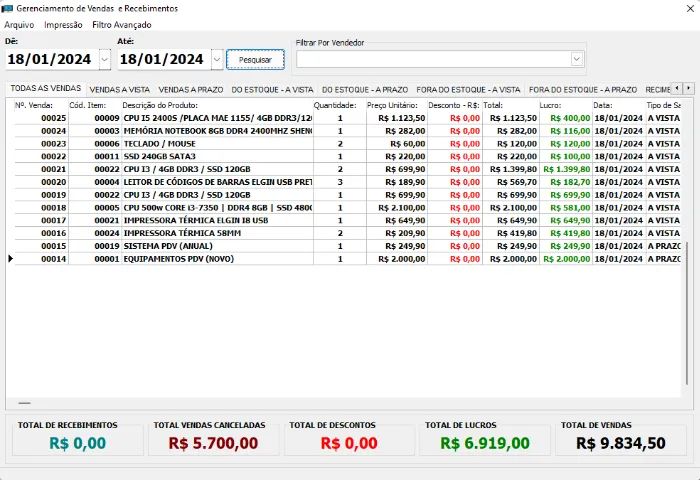Select CPU 500w CORE i3-7350 row

[347, 208]
